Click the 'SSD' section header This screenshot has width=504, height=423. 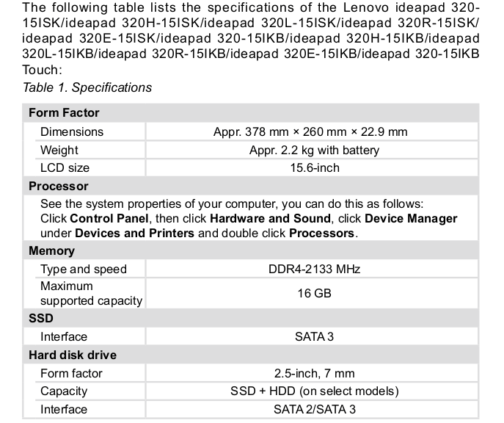(x=40, y=319)
